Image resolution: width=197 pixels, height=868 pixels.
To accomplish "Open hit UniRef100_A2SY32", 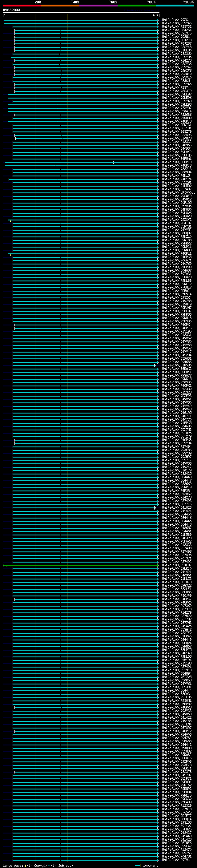I will click(177, 26).
